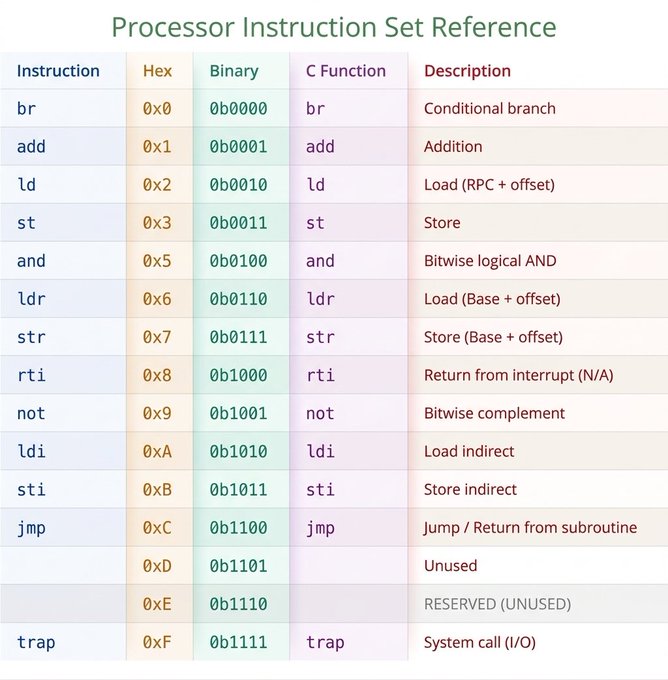This screenshot has height=680, width=668.
Task: Click 'Load indirect' description
Action: pyautogui.click(x=469, y=451)
